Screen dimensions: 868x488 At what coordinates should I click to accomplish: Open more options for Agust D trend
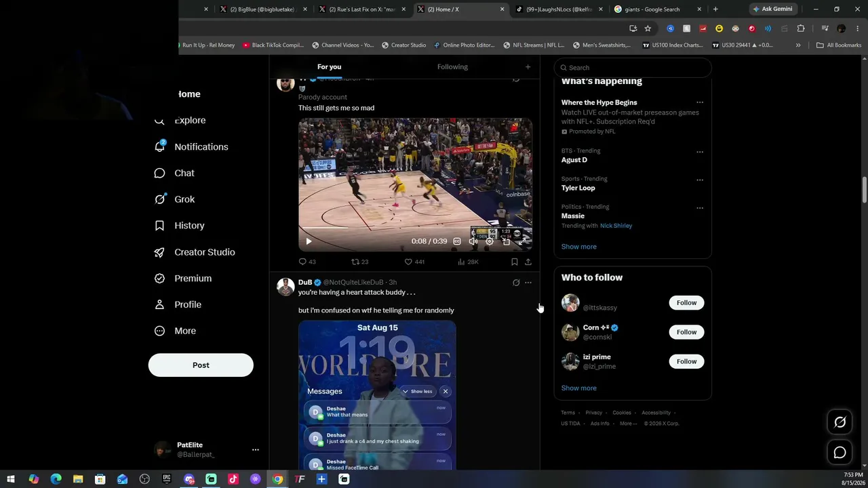700,152
